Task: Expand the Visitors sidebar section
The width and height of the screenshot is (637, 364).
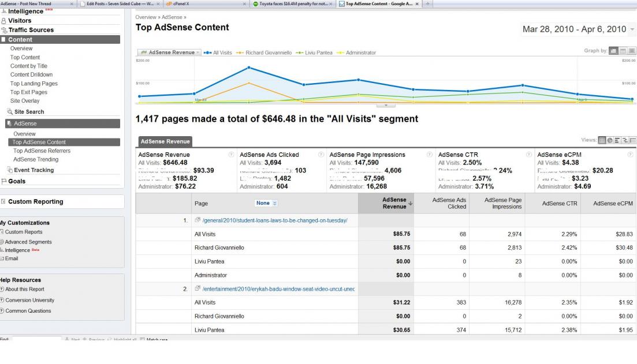Action: [20, 20]
